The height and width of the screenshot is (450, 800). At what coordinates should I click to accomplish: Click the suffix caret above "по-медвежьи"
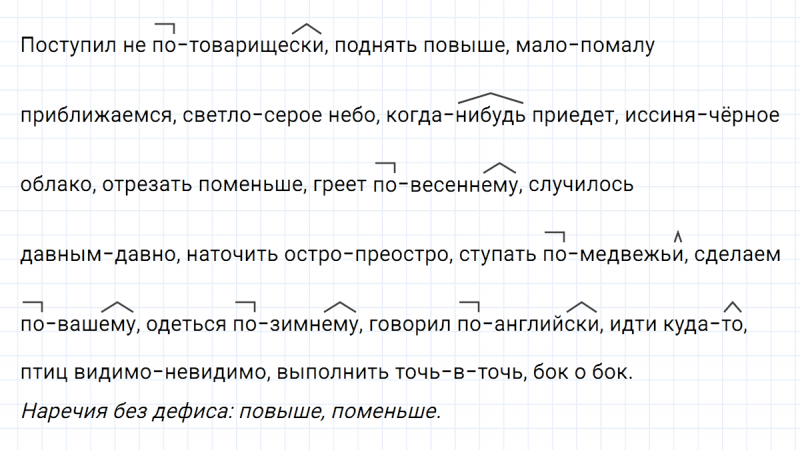pos(678,236)
